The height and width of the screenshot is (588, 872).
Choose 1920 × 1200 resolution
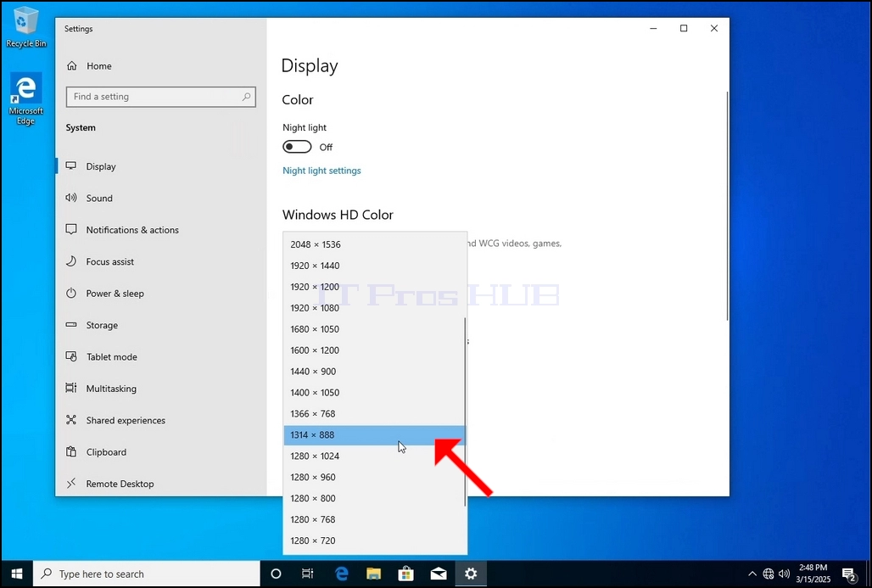374,287
